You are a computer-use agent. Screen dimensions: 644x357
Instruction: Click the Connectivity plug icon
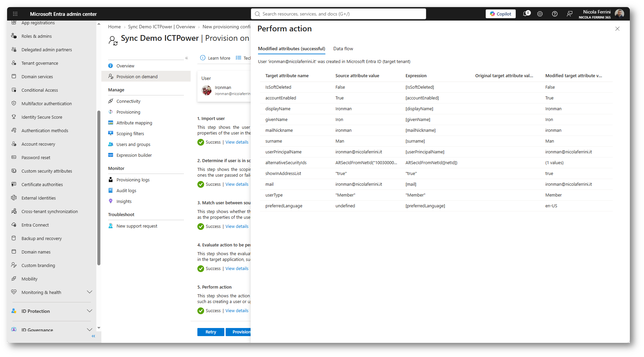(x=110, y=101)
